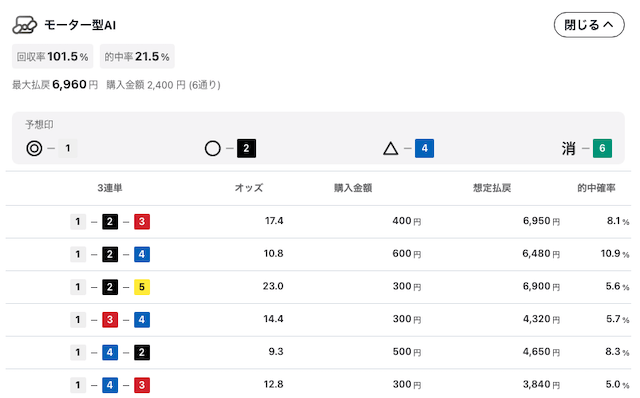Click the odds value 10.8

tap(273, 253)
